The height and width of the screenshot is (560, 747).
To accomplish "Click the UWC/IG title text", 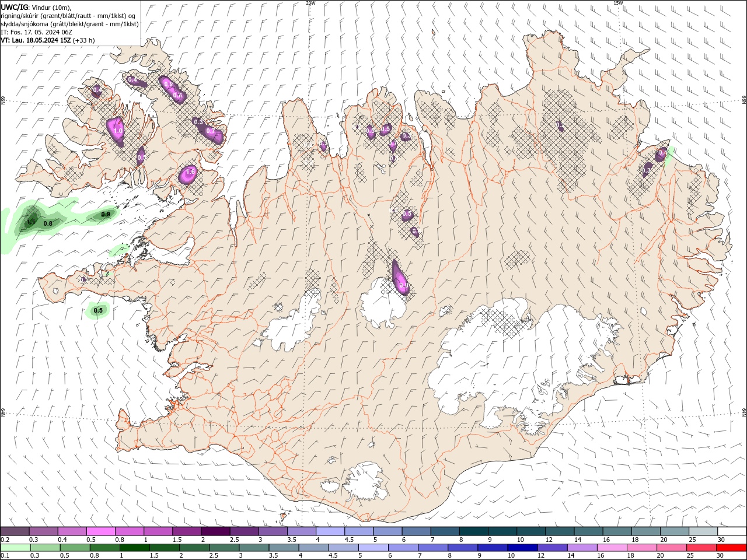I will click(13, 6).
